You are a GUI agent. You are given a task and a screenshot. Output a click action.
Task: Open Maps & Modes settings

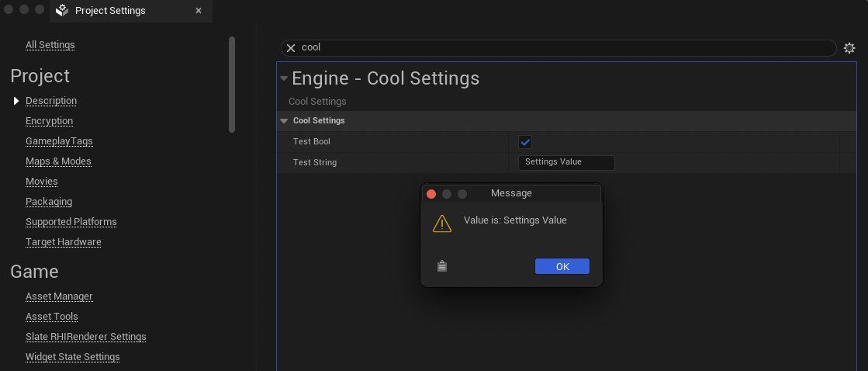pos(58,161)
